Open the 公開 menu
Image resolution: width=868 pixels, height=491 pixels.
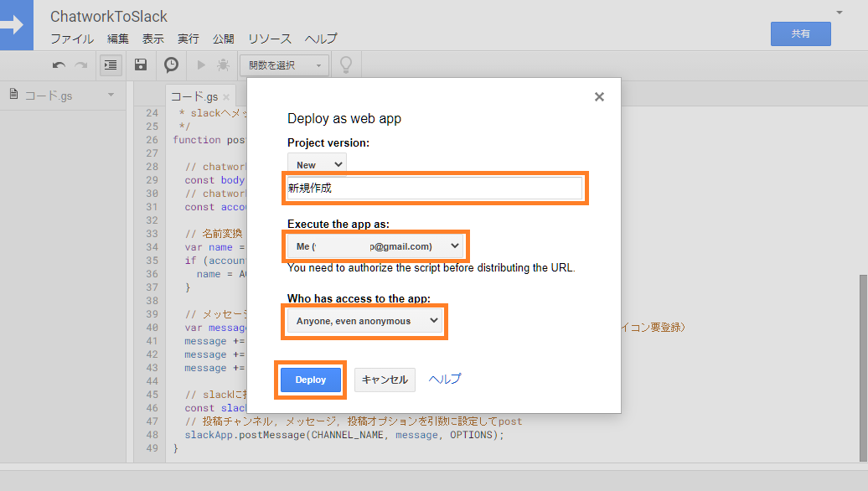pyautogui.click(x=222, y=39)
